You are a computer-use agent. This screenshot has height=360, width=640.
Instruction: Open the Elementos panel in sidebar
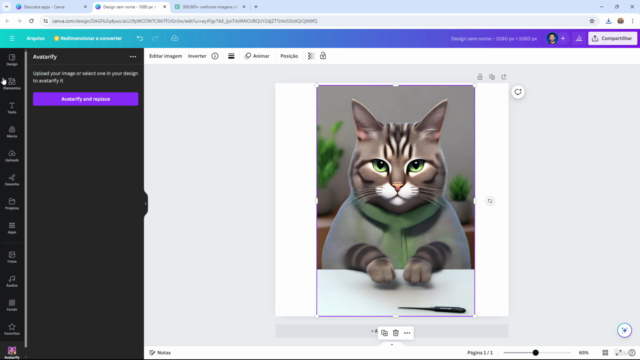point(12,84)
